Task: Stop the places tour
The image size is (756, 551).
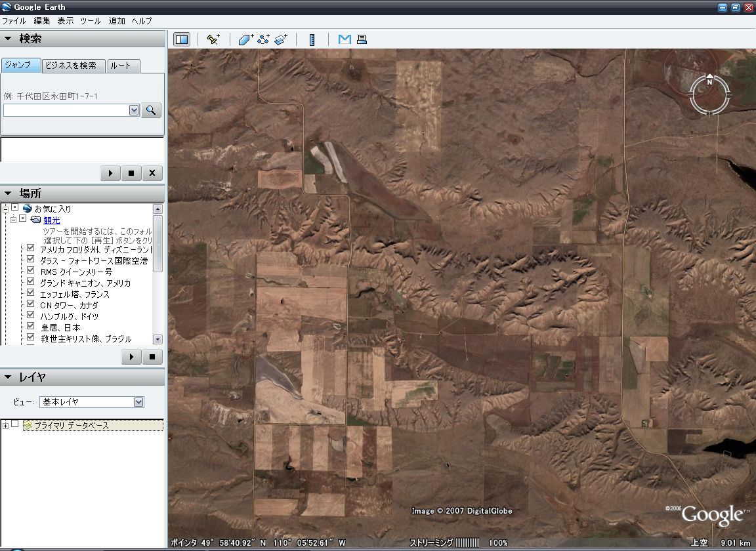Action: 152,357
